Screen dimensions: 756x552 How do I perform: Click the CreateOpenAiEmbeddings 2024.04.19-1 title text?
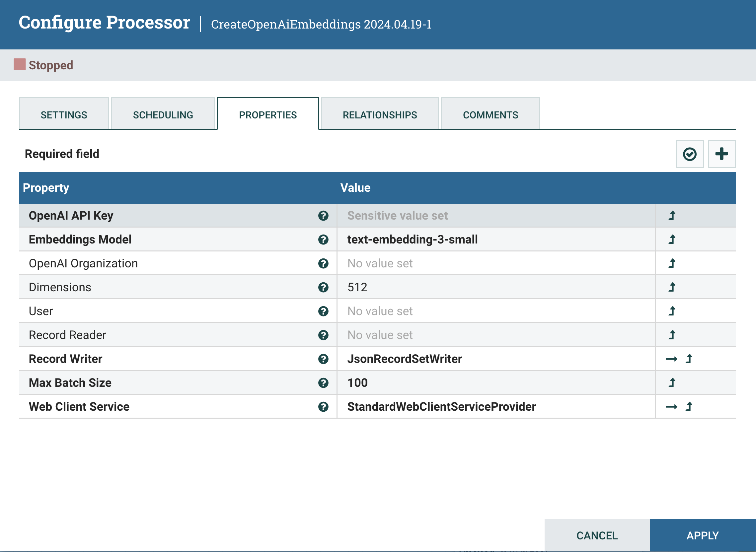321,25
